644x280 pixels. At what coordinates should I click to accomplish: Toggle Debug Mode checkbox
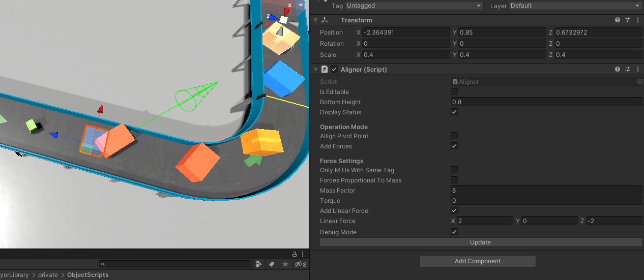(454, 232)
